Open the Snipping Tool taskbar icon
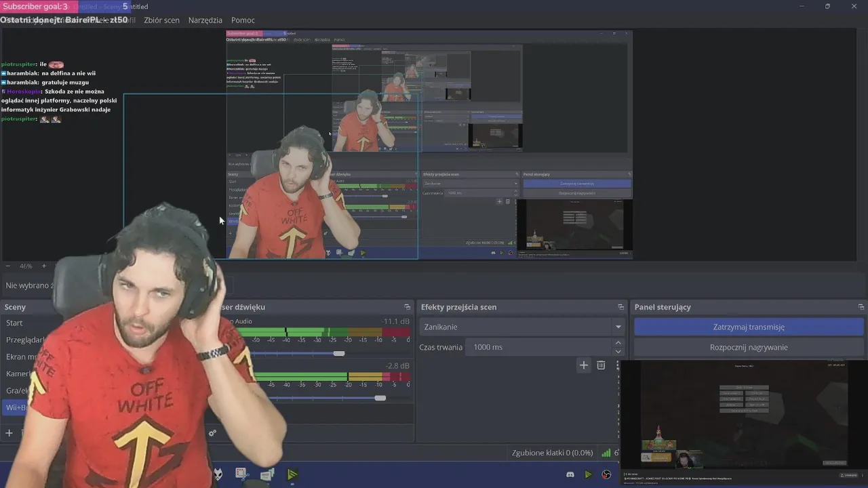 point(242,474)
